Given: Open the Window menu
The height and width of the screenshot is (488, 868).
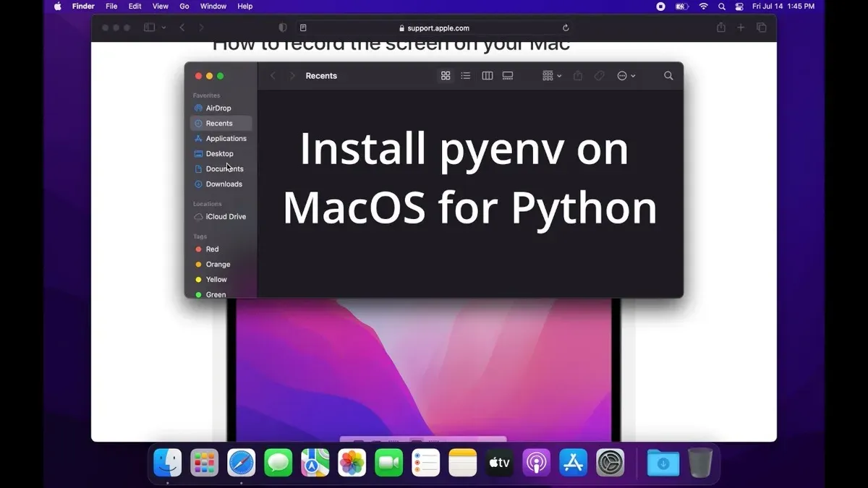Looking at the screenshot, I should [213, 7].
